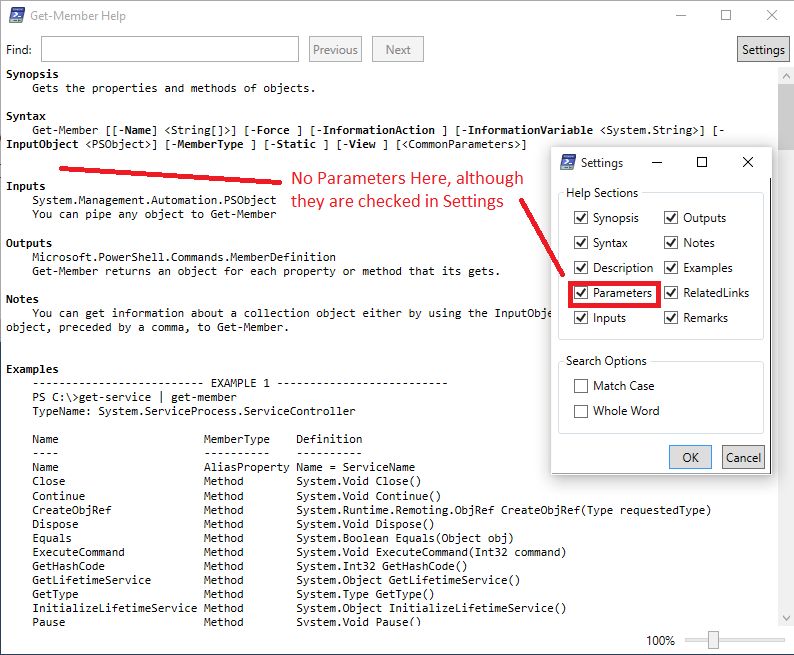Uncheck the Synopsis checkbox
Screen dimensions: 794x655
(x=581, y=218)
